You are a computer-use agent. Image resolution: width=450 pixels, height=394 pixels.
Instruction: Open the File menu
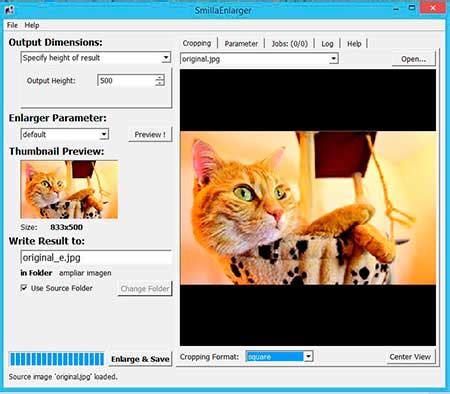[x=12, y=25]
